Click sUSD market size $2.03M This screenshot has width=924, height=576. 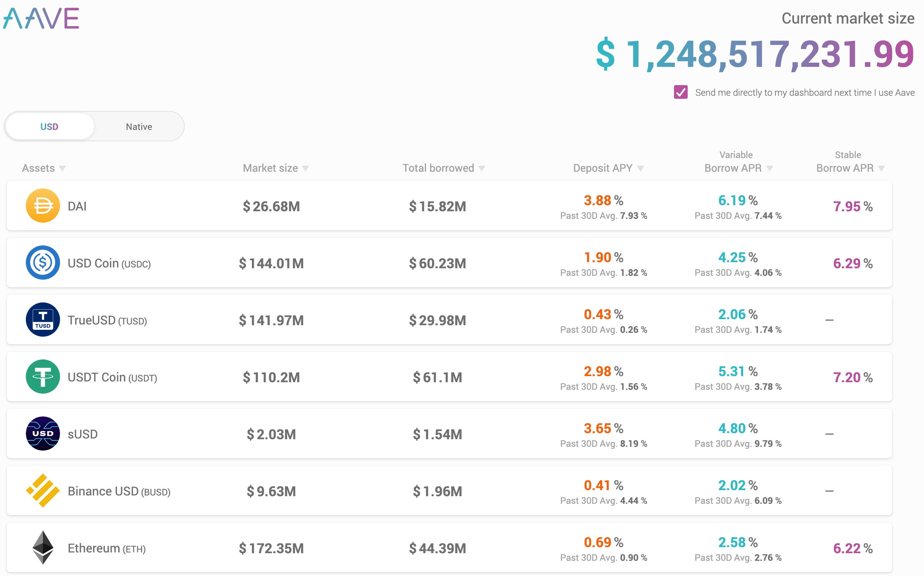pyautogui.click(x=271, y=434)
